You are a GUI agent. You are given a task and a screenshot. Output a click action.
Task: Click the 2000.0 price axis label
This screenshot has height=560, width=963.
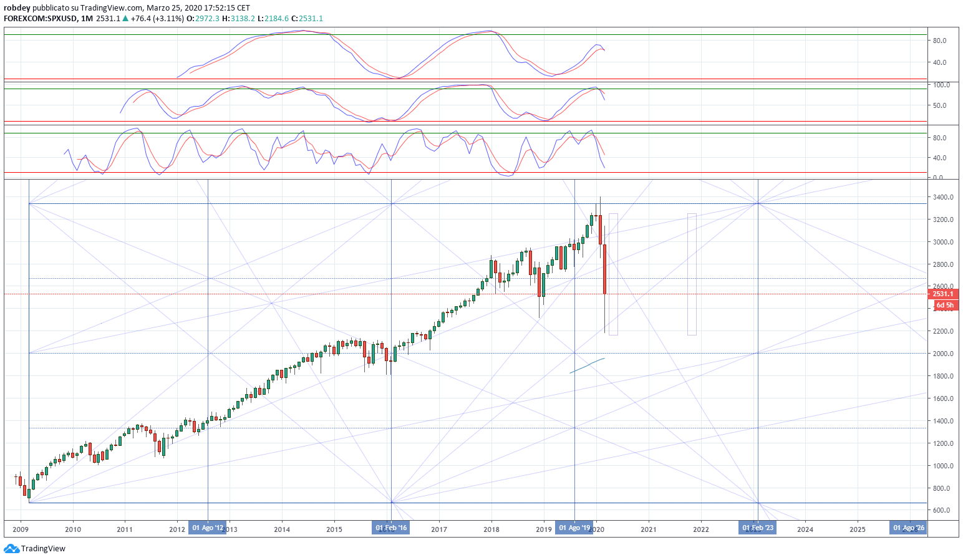(x=943, y=354)
